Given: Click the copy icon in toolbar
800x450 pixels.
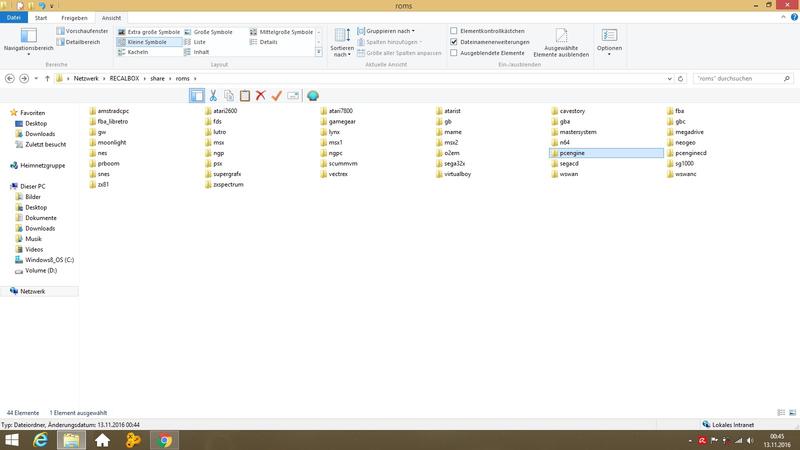Looking at the screenshot, I should pyautogui.click(x=229, y=95).
